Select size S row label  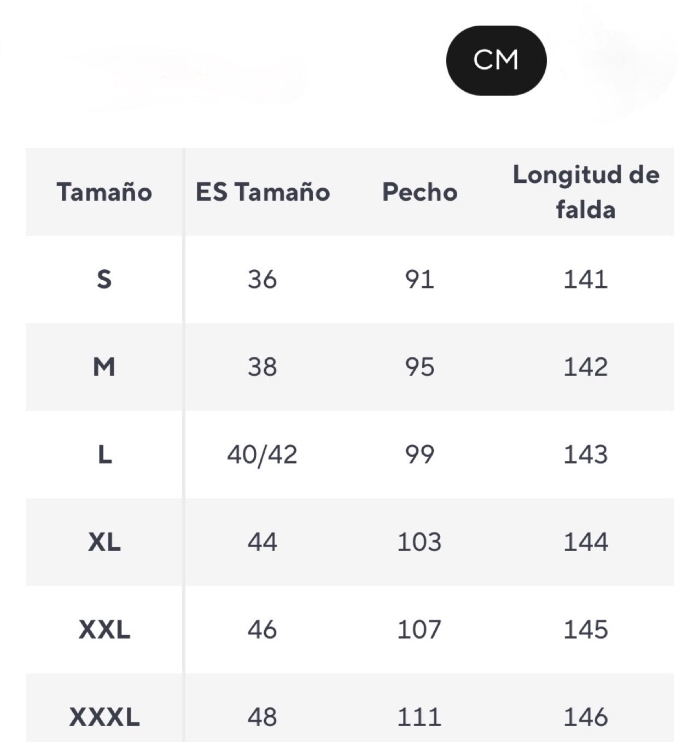104,280
